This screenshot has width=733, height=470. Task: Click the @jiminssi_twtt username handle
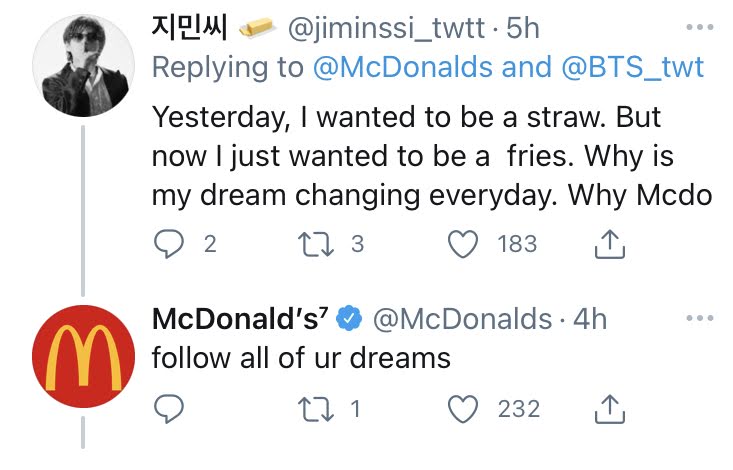coord(393,28)
